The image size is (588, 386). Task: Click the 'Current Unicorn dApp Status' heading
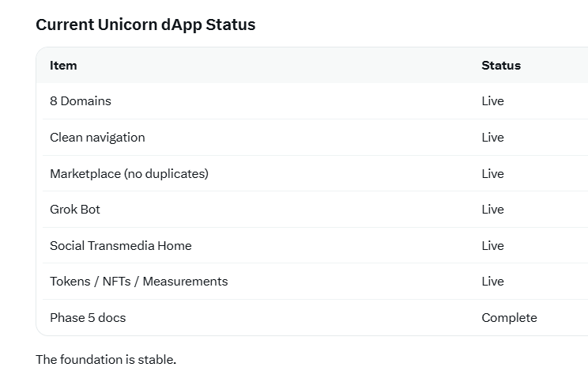pyautogui.click(x=145, y=25)
